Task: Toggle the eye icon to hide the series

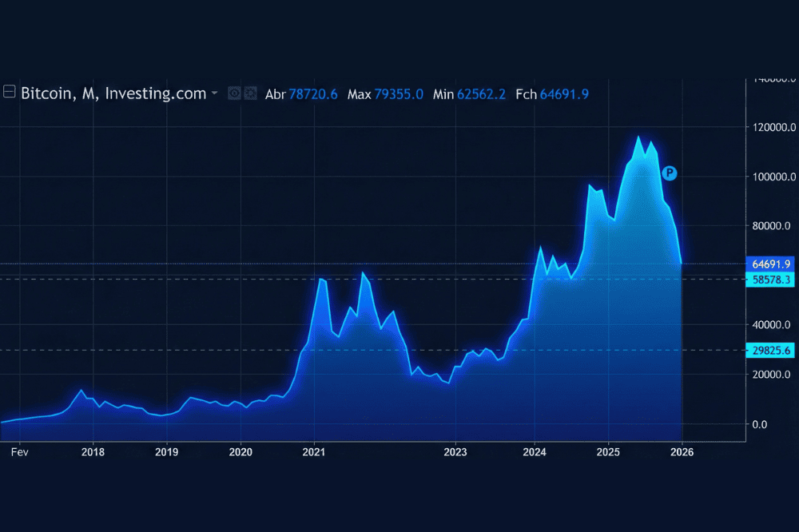Action: point(235,93)
